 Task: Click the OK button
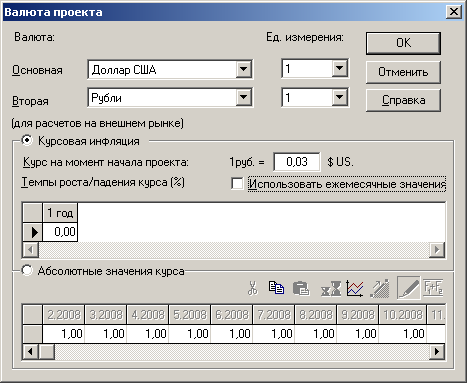(403, 43)
